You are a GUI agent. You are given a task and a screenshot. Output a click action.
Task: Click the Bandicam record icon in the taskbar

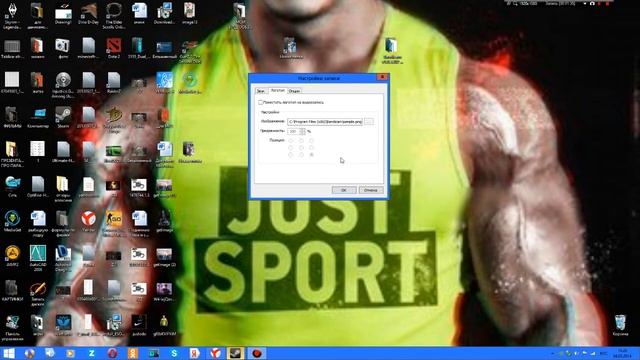(257, 353)
